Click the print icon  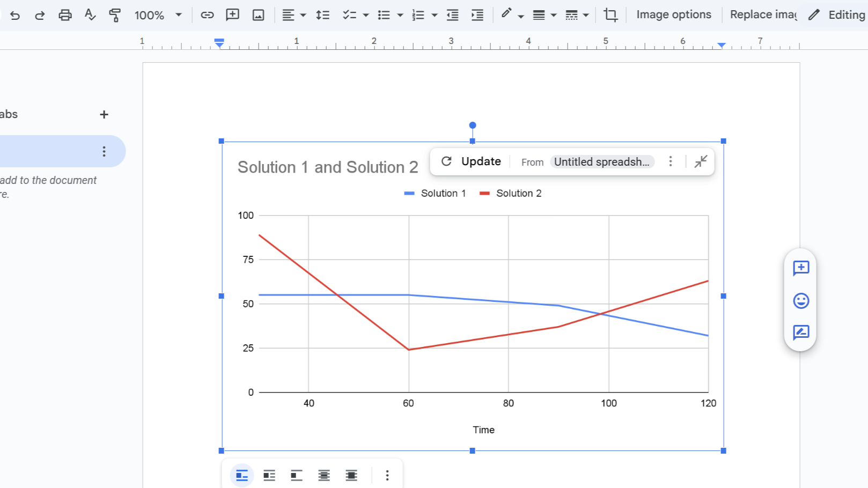pyautogui.click(x=65, y=14)
